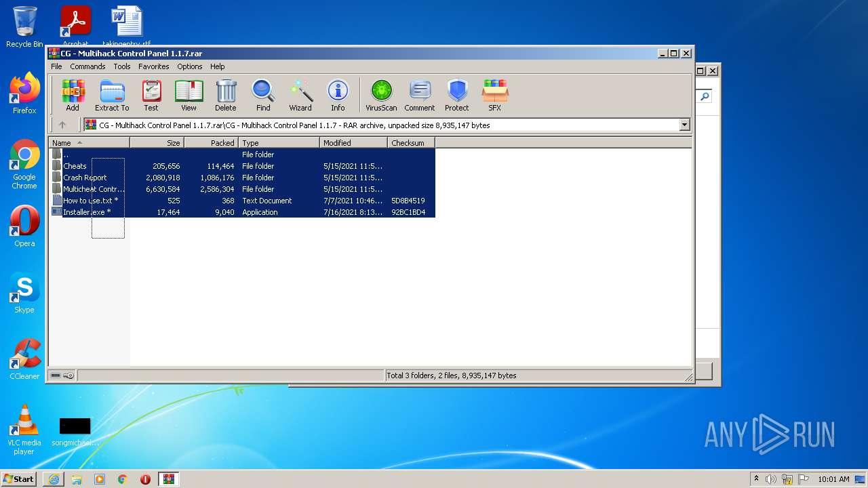Launch the Wizard wand icon
The height and width of the screenshot is (488, 868).
pyautogui.click(x=300, y=96)
